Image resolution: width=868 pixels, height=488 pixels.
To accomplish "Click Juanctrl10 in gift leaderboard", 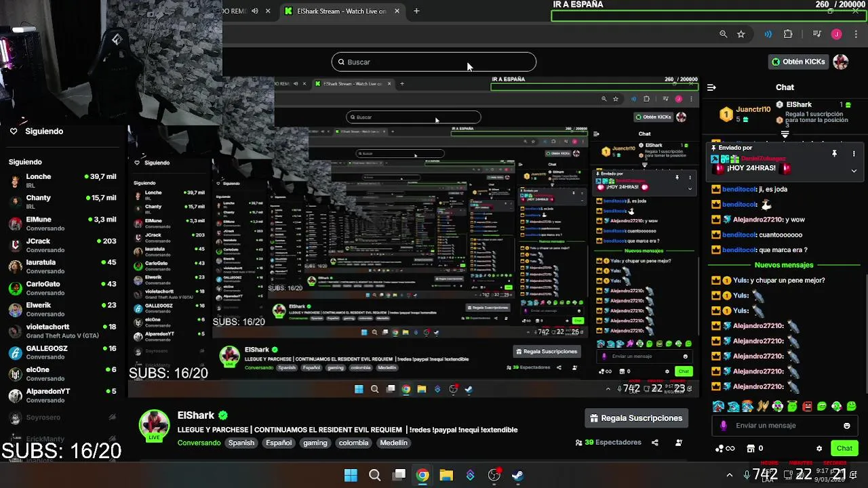I will tap(753, 109).
